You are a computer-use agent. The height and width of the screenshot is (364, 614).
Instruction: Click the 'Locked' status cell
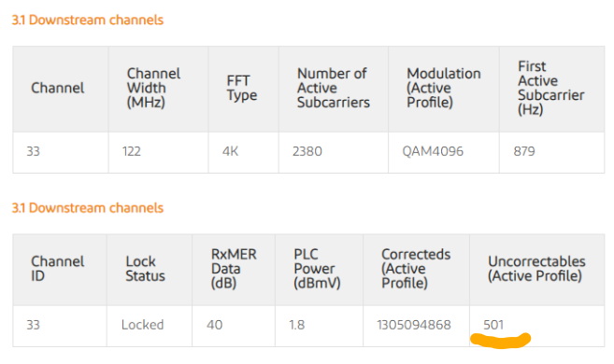tap(143, 325)
